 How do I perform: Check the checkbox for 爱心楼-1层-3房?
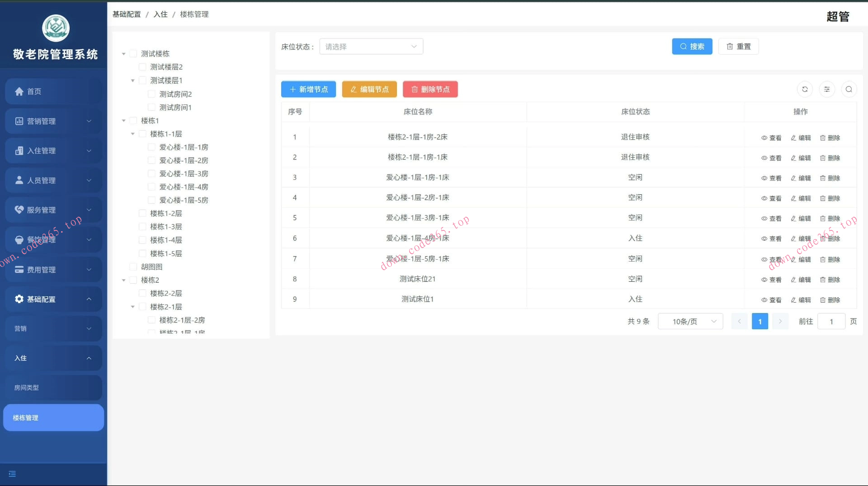[151, 173]
